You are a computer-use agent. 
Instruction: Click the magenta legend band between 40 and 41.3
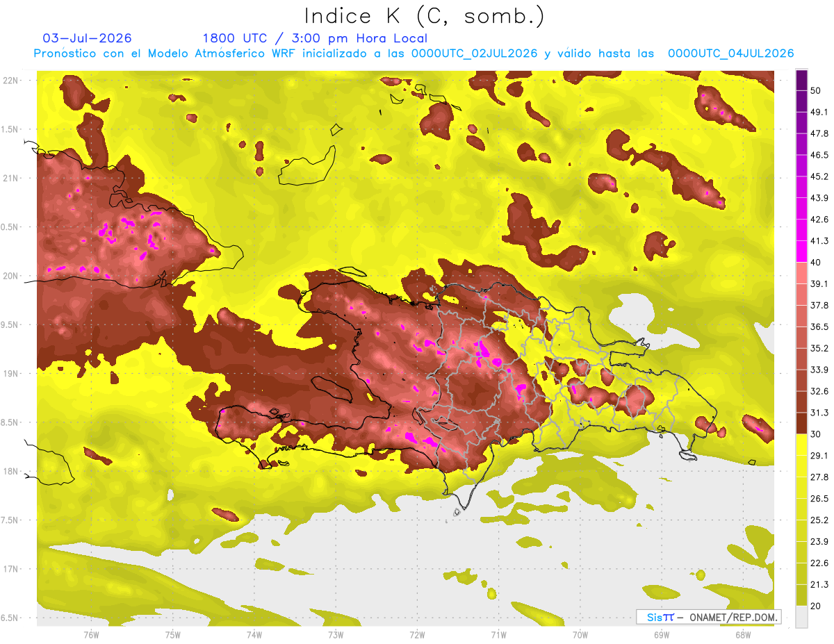coord(801,251)
